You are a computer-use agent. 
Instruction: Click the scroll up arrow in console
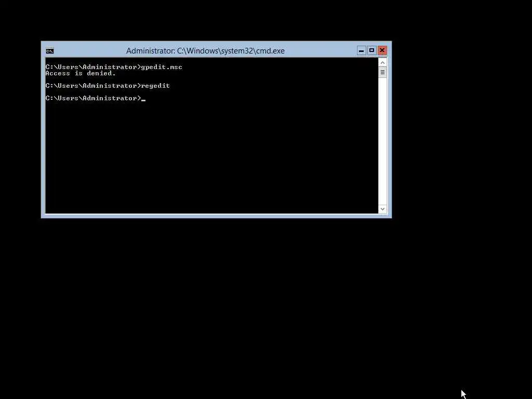(x=382, y=63)
